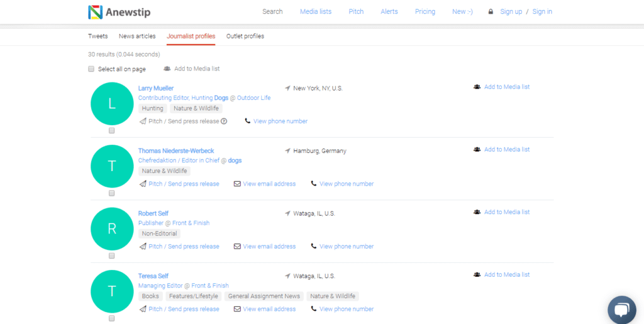
Task: Tick the checkbox under Robert Self's avatar
Action: [112, 256]
